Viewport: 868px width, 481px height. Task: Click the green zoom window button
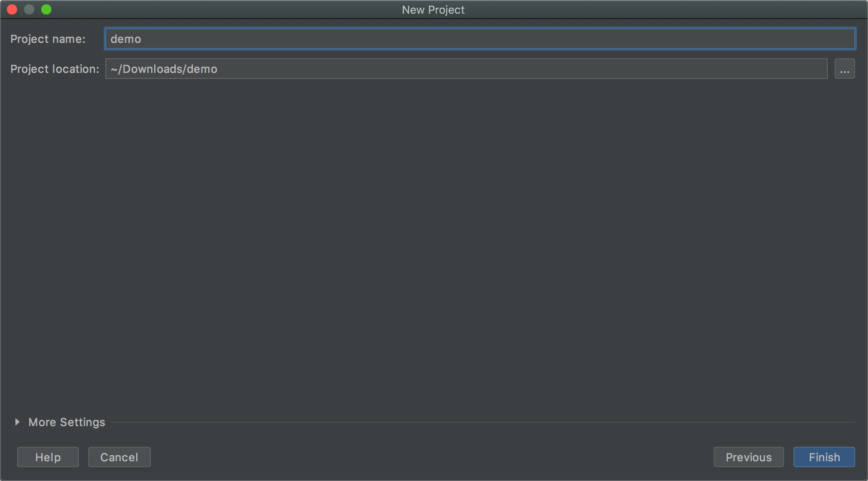tap(46, 9)
